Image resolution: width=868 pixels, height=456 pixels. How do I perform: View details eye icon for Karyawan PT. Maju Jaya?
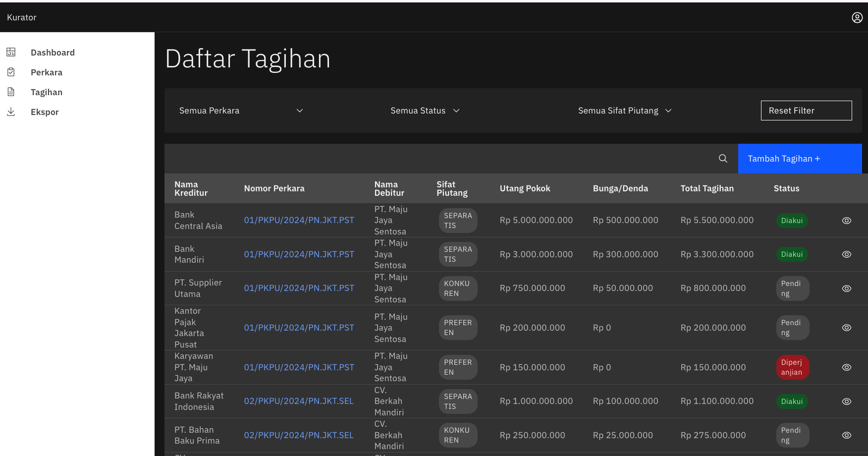coord(847,367)
